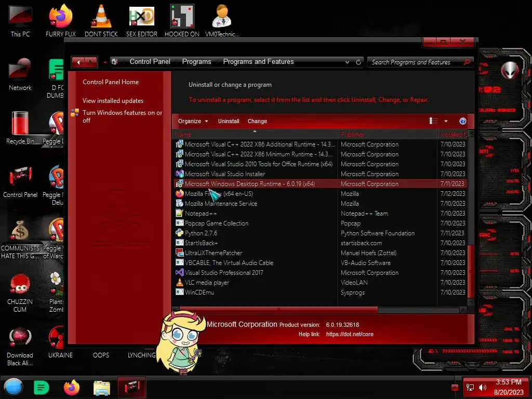The height and width of the screenshot is (399, 532).
Task: Click Search Programs and Features field
Action: point(416,62)
